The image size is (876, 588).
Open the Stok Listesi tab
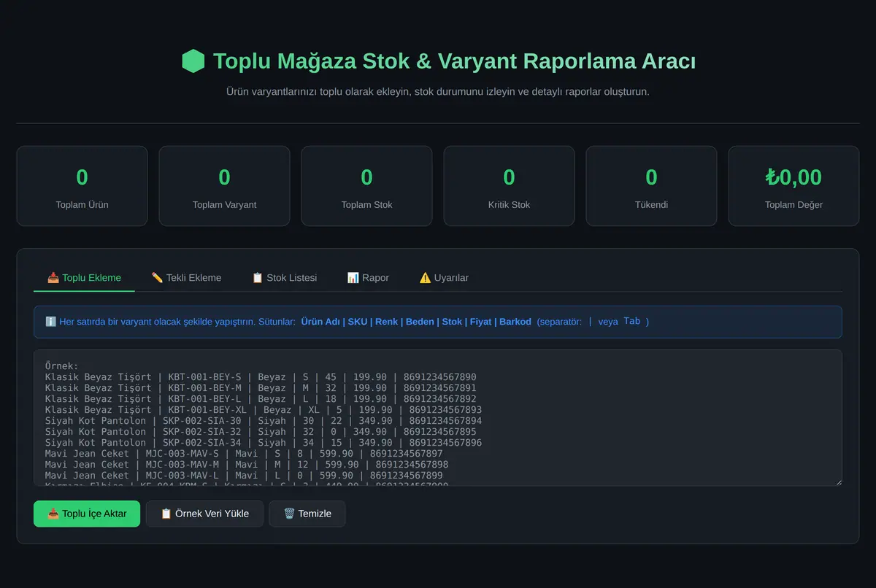pyautogui.click(x=284, y=278)
